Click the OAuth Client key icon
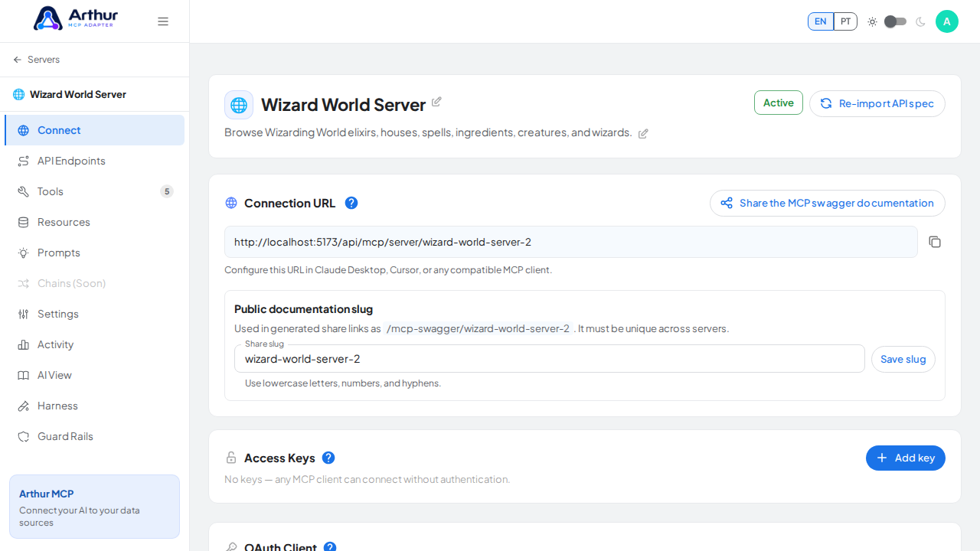This screenshot has width=980, height=551. [x=231, y=547]
